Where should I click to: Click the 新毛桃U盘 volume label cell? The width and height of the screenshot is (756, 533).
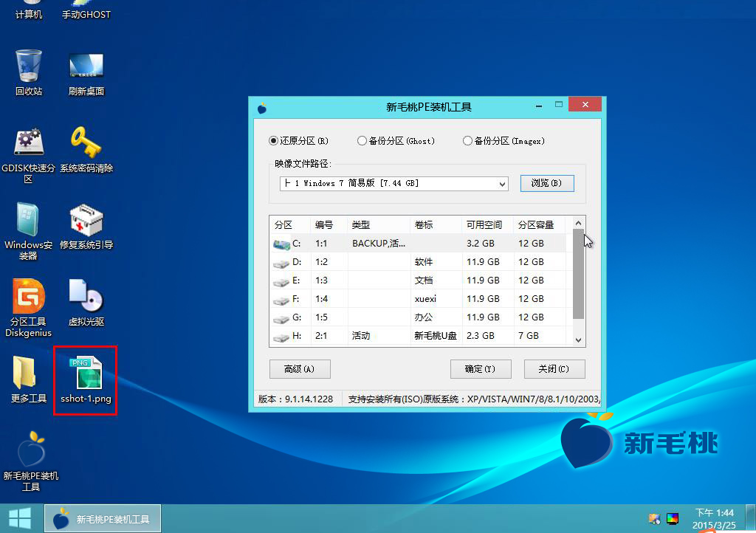[x=436, y=335]
